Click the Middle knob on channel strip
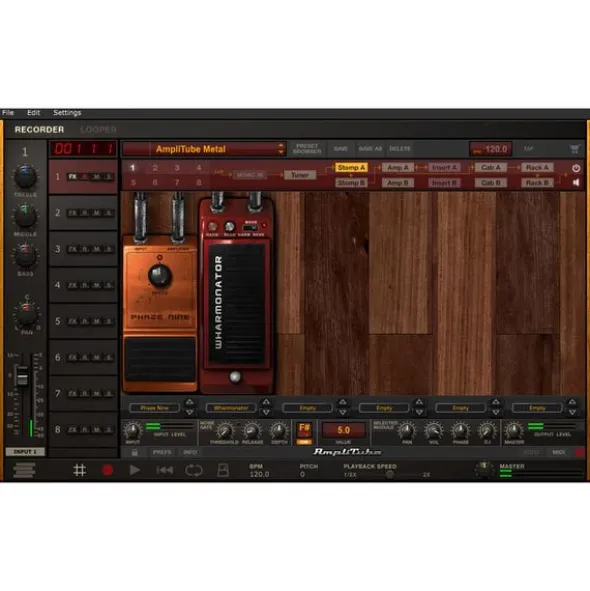The image size is (590, 591). tap(25, 216)
